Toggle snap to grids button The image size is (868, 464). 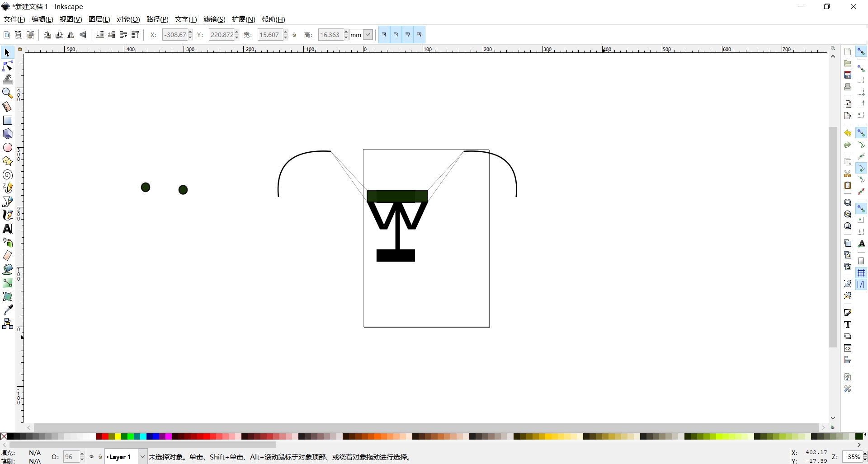click(x=861, y=273)
